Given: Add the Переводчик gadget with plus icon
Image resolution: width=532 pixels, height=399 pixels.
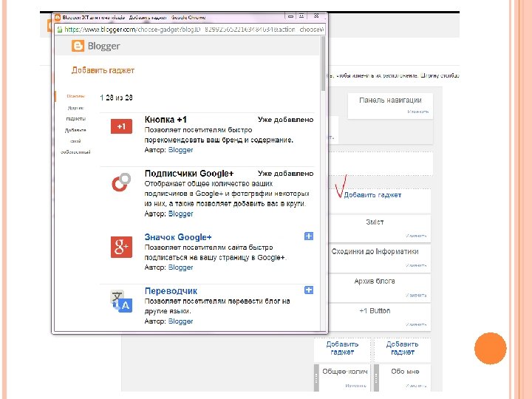Looking at the screenshot, I should pos(309,290).
